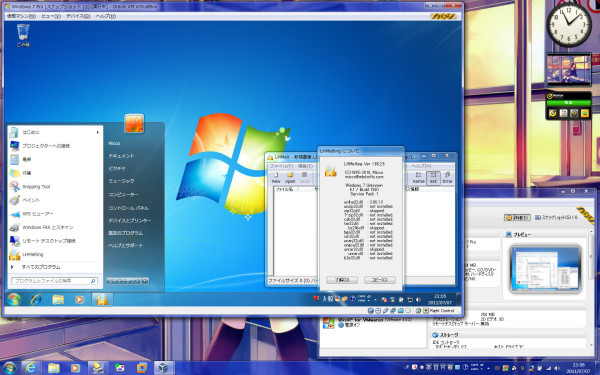Toggle sort by 'ext' in LHMelt toolbar

tap(433, 178)
